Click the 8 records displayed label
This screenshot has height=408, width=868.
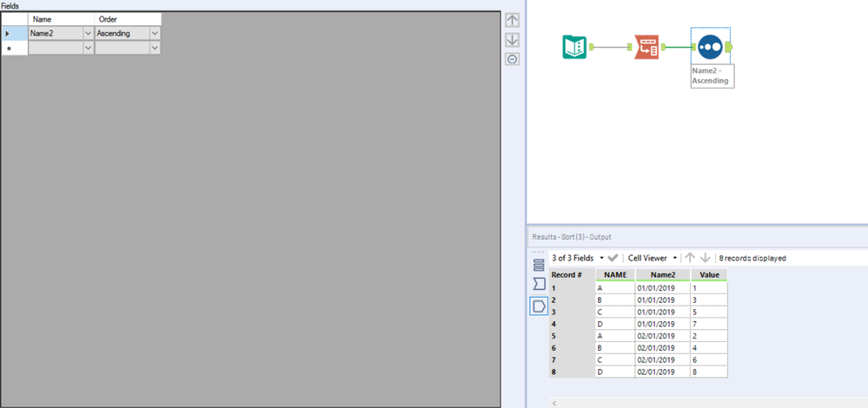(752, 258)
